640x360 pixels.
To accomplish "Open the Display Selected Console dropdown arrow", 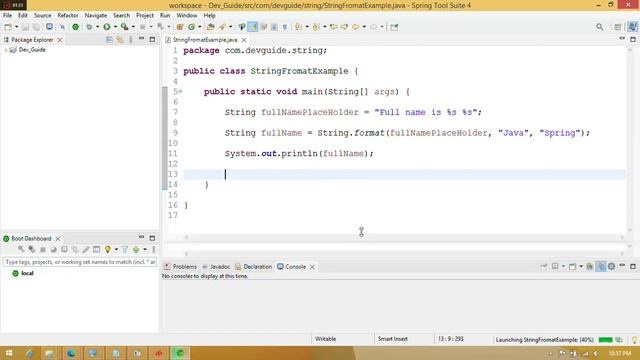I will 563,267.
